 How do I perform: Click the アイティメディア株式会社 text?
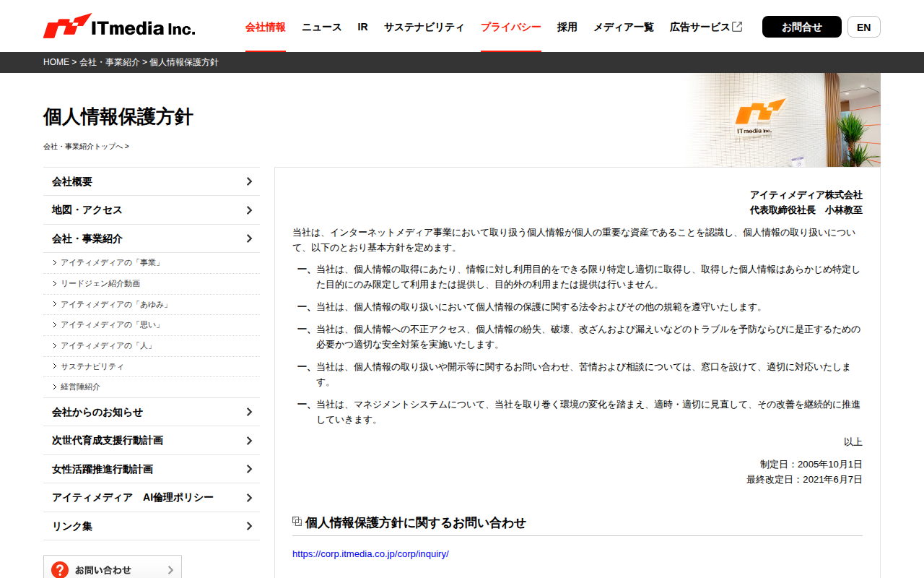[806, 195]
